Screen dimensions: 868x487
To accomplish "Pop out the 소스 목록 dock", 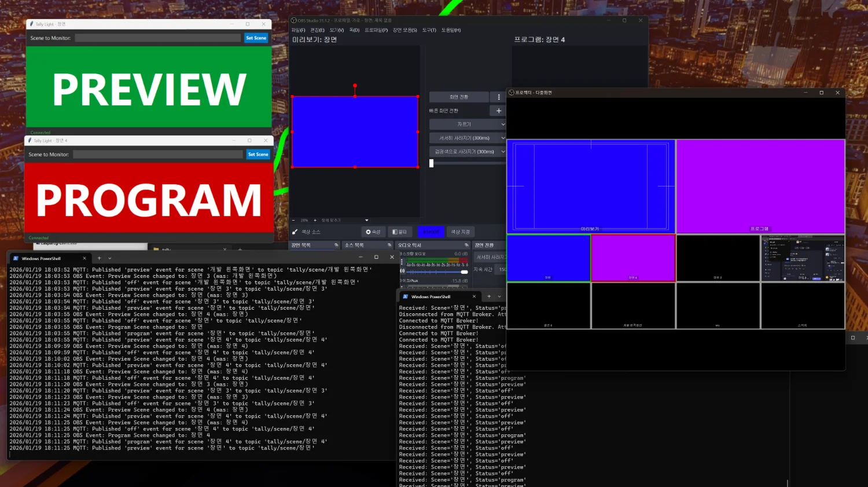I will 389,245.
